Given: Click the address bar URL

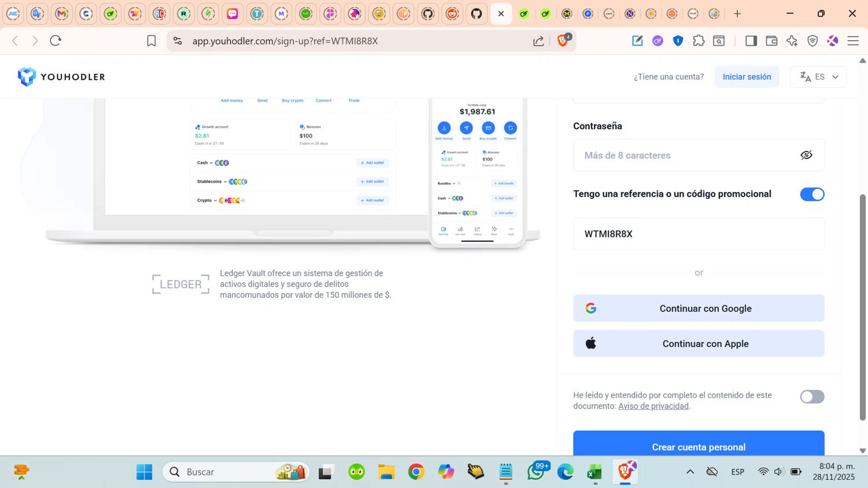Looking at the screenshot, I should (x=285, y=41).
